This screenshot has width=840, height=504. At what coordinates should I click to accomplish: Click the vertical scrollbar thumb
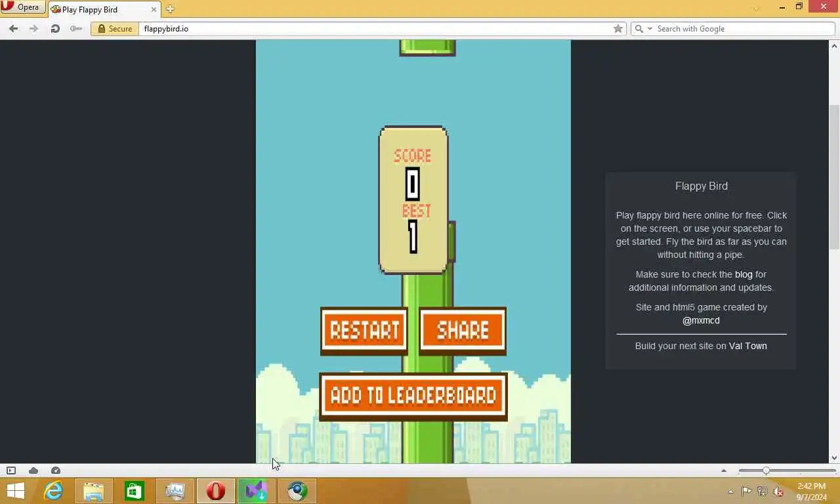[x=835, y=176]
